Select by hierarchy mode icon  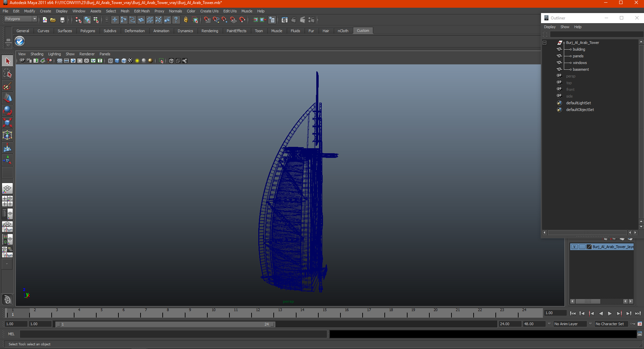[78, 20]
